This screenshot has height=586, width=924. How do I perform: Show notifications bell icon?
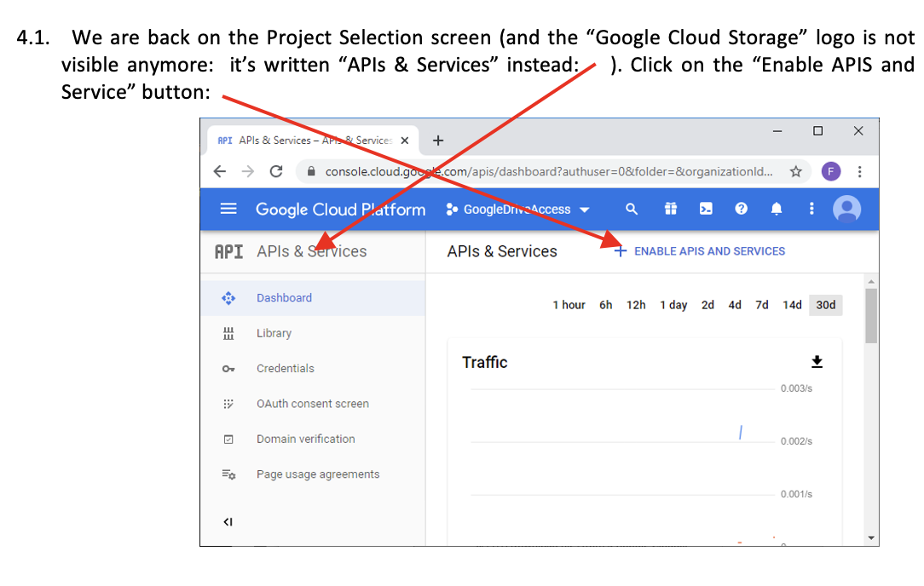tap(777, 209)
